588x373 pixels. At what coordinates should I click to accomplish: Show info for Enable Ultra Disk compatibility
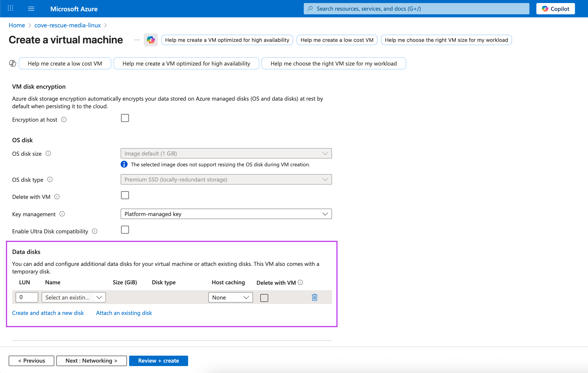tap(95, 231)
